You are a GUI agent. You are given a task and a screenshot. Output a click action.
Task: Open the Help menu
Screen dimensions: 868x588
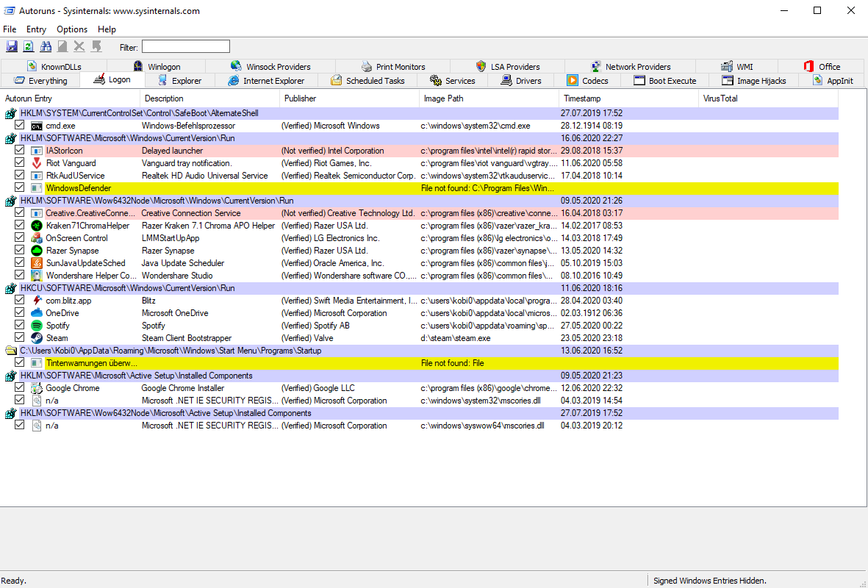(x=107, y=29)
